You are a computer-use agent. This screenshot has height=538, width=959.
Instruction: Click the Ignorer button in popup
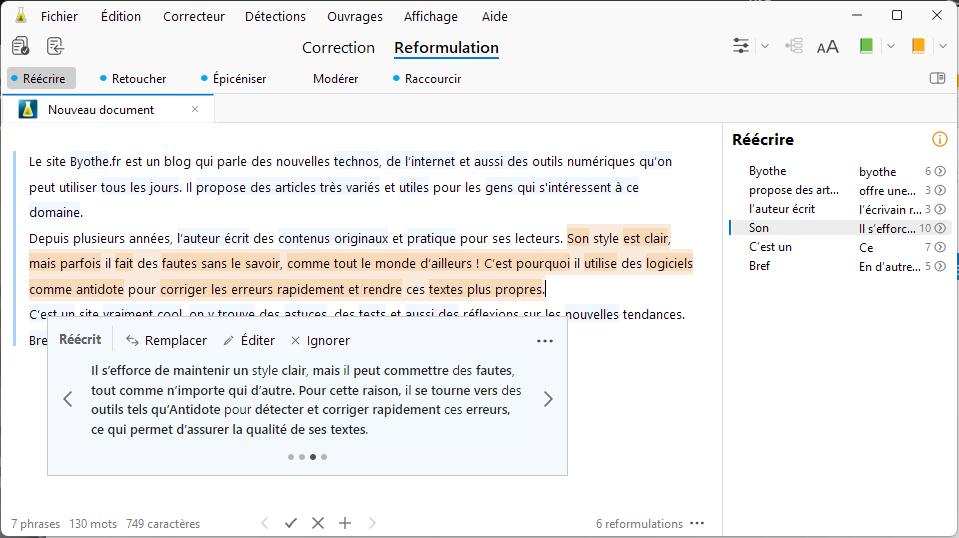(320, 341)
